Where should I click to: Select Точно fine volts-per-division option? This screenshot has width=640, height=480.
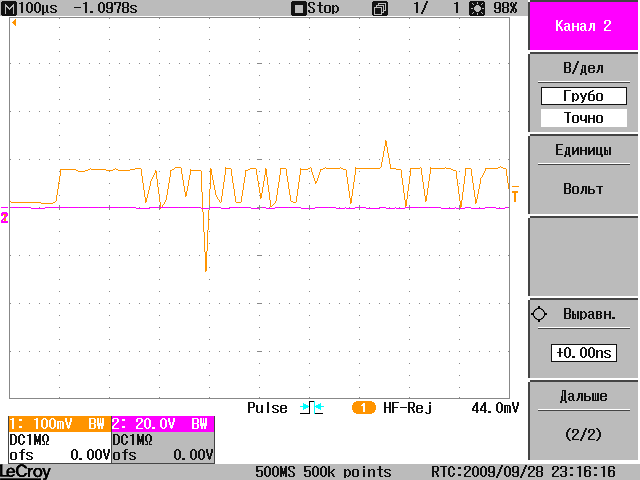point(583,118)
